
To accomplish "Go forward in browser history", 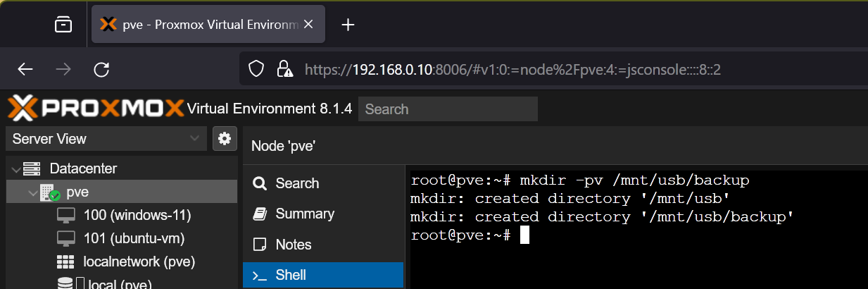I will (x=63, y=69).
